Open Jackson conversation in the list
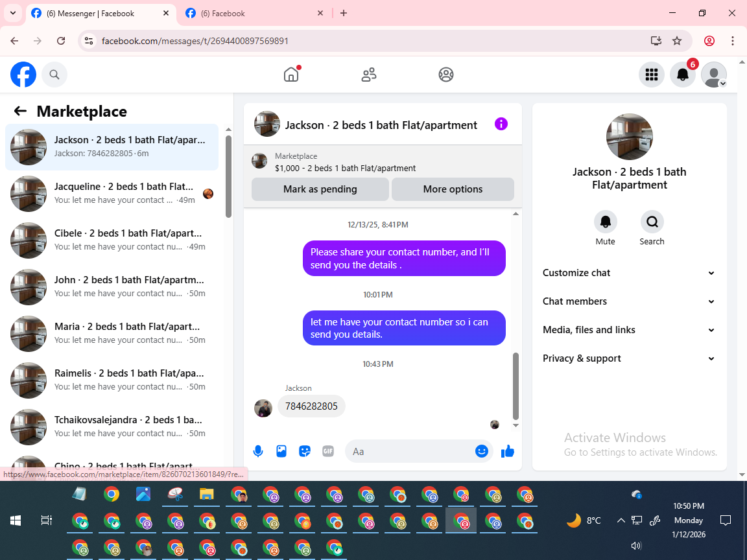Screen dimensions: 747x560 112,146
